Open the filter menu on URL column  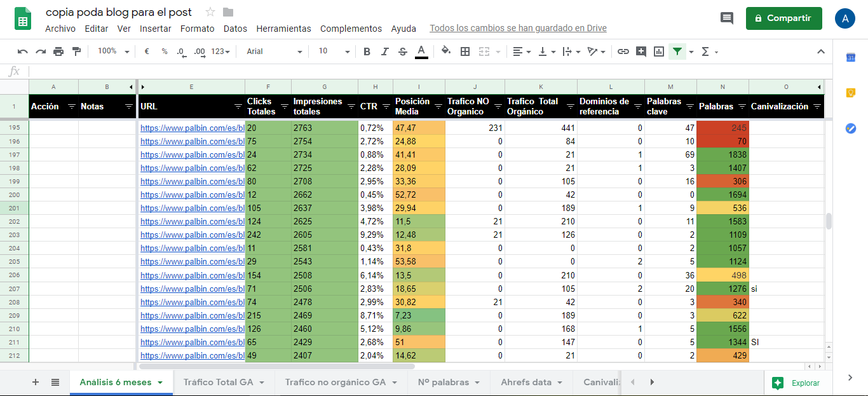click(237, 107)
